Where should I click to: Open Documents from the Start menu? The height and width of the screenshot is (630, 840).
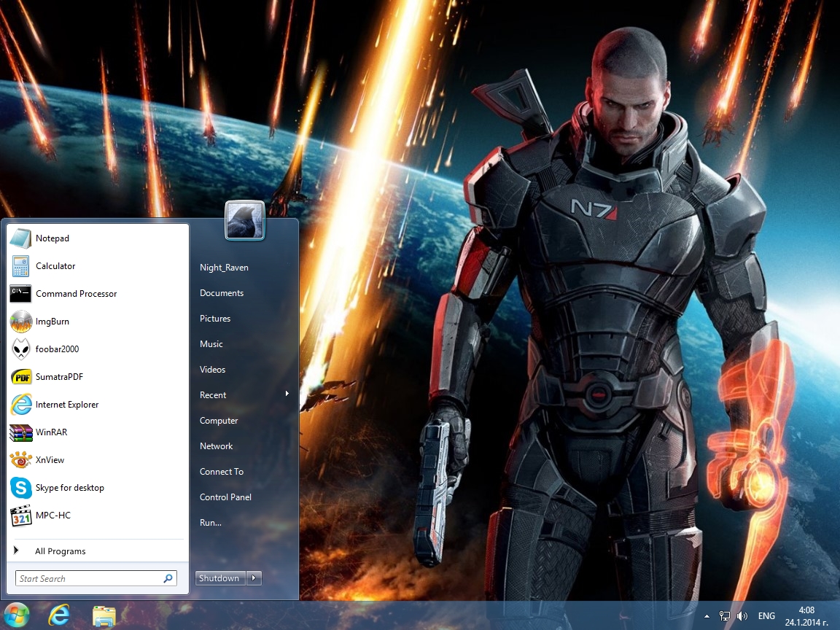pos(222,293)
